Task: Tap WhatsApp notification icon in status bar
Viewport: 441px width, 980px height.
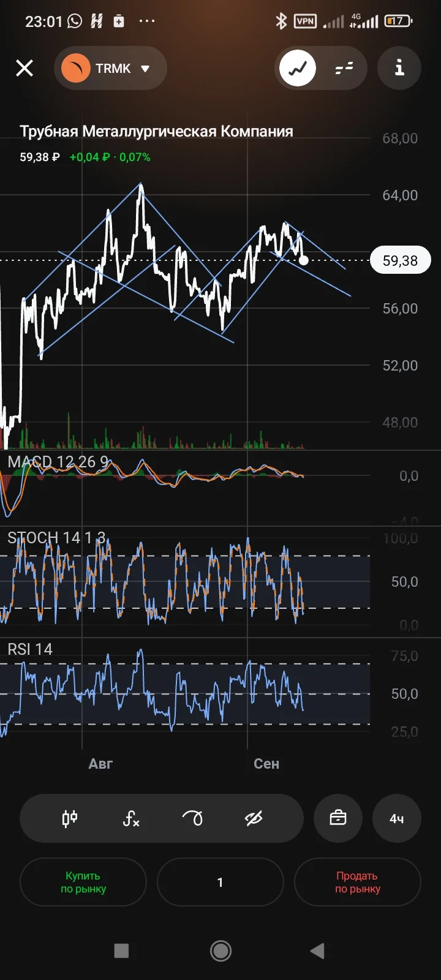Action: click(75, 21)
